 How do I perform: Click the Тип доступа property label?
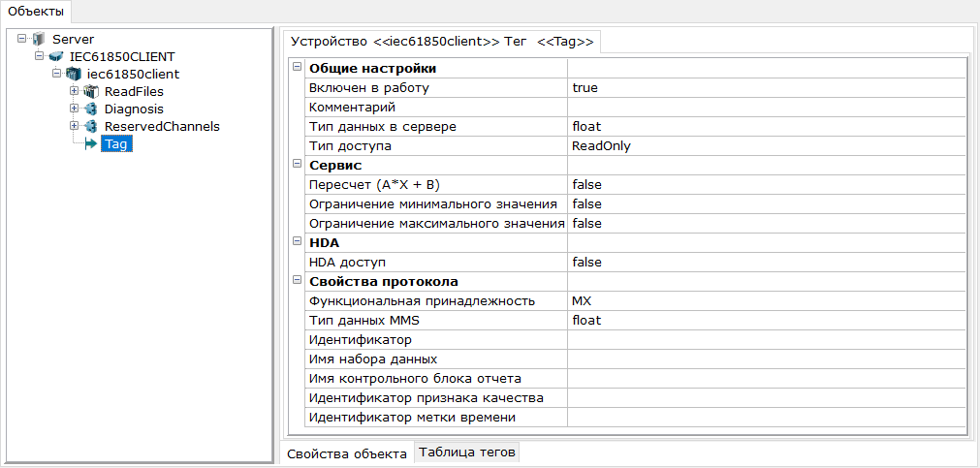(350, 146)
